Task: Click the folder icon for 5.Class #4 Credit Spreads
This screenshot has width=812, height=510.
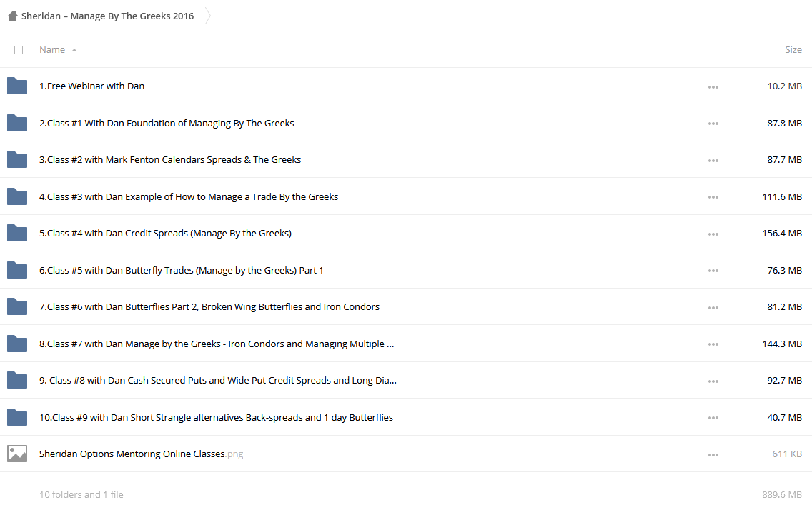Action: (x=17, y=233)
